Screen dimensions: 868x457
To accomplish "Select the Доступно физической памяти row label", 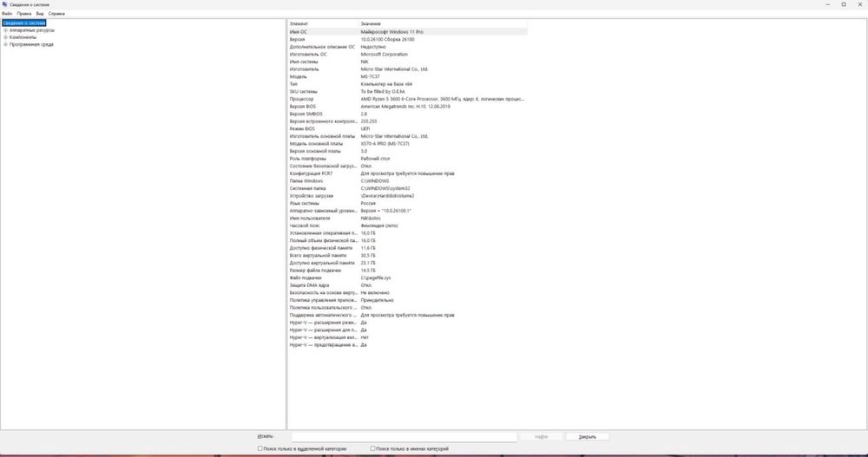I will [321, 248].
